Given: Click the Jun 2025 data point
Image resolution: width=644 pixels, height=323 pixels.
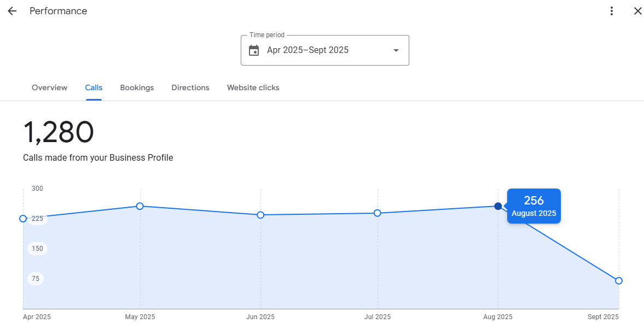Looking at the screenshot, I should 260,215.
